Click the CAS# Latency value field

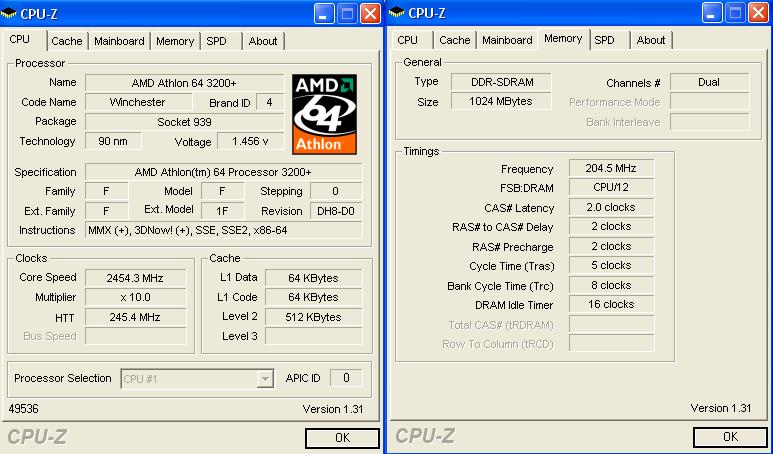(x=611, y=207)
